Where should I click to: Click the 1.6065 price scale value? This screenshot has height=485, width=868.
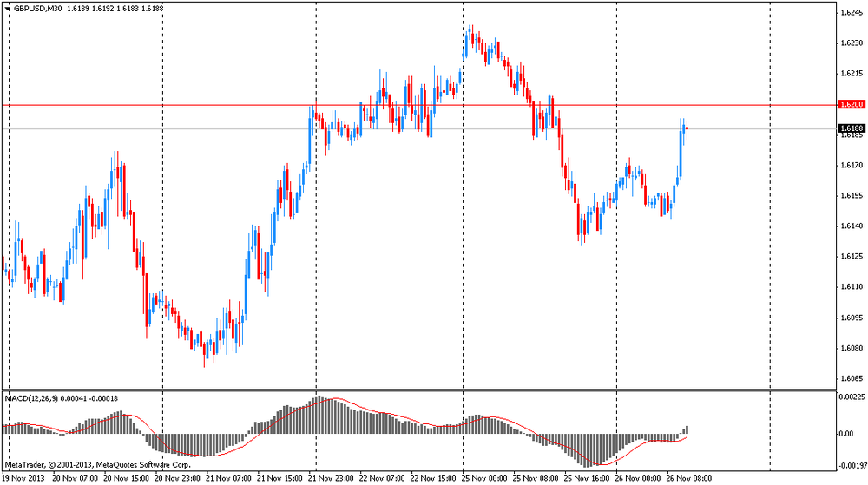(x=852, y=378)
